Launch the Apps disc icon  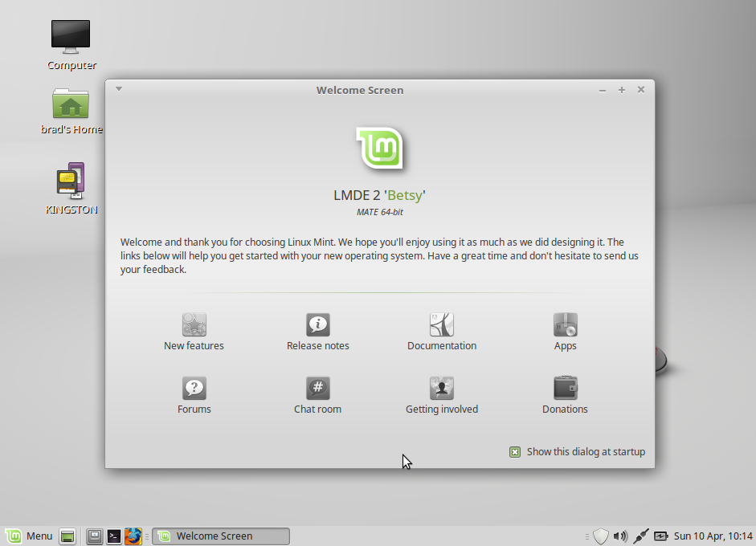point(565,324)
